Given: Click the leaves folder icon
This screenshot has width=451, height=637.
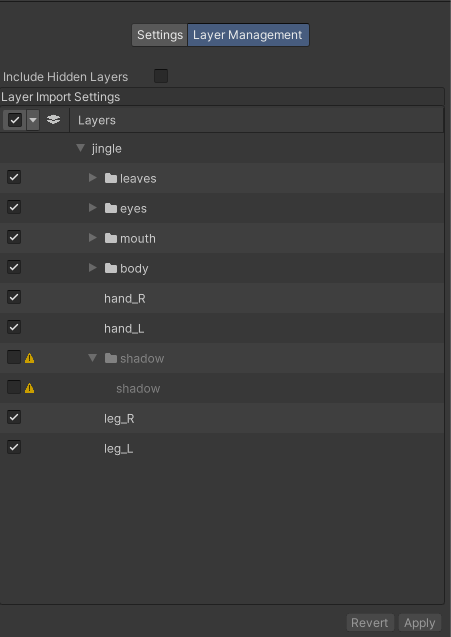Looking at the screenshot, I should (111, 178).
